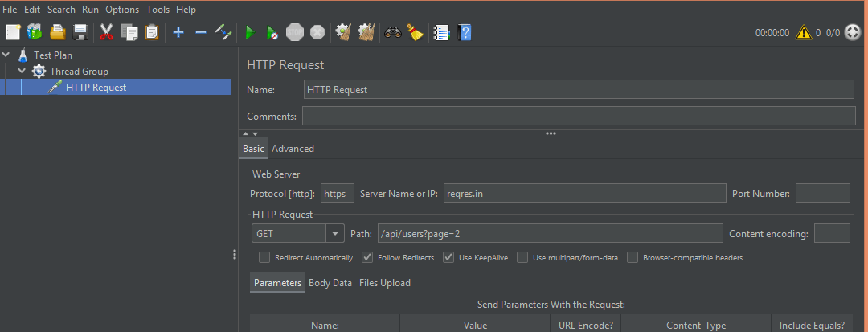This screenshot has height=332, width=868.
Task: Save the test plan with floppy icon
Action: [x=81, y=33]
